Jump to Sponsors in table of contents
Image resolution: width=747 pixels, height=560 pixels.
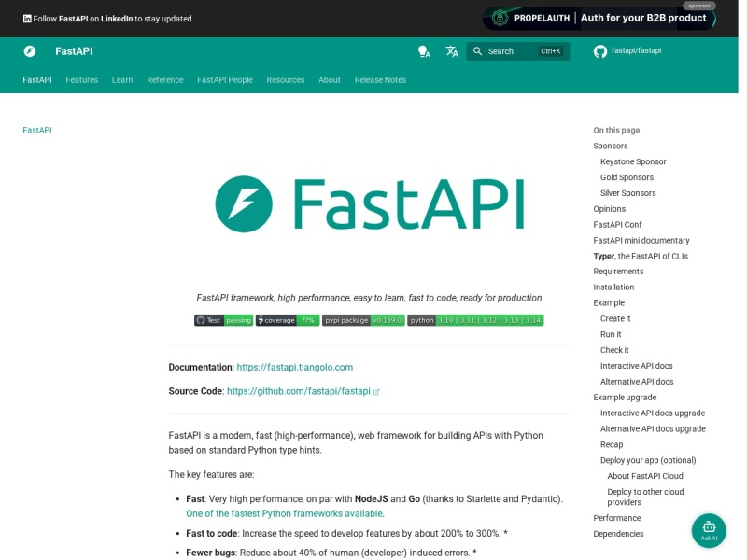(x=611, y=146)
